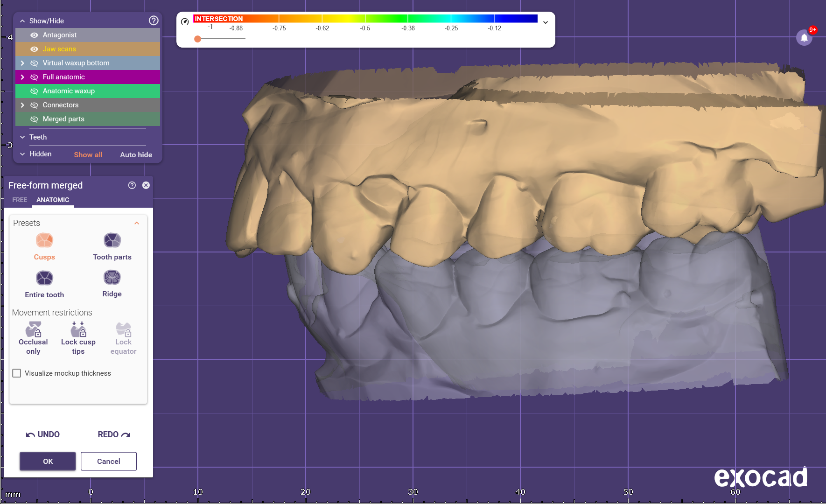
Task: Switch to the FREE tab
Action: point(20,200)
